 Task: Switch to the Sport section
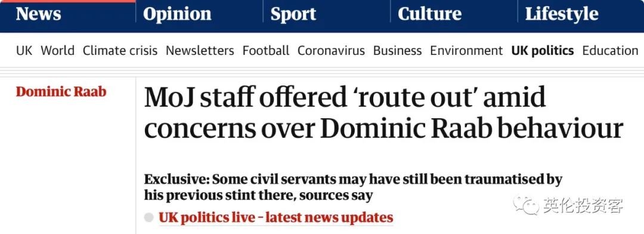[293, 14]
